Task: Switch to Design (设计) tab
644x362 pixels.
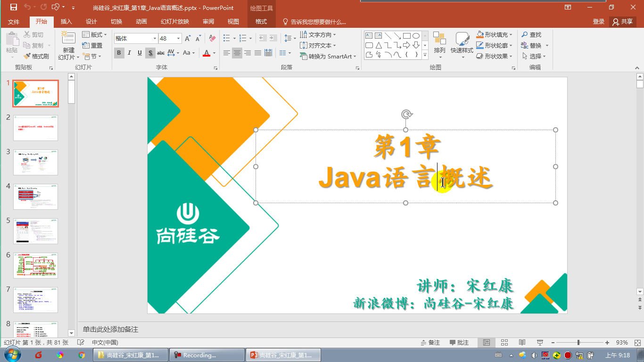Action: 91,22
